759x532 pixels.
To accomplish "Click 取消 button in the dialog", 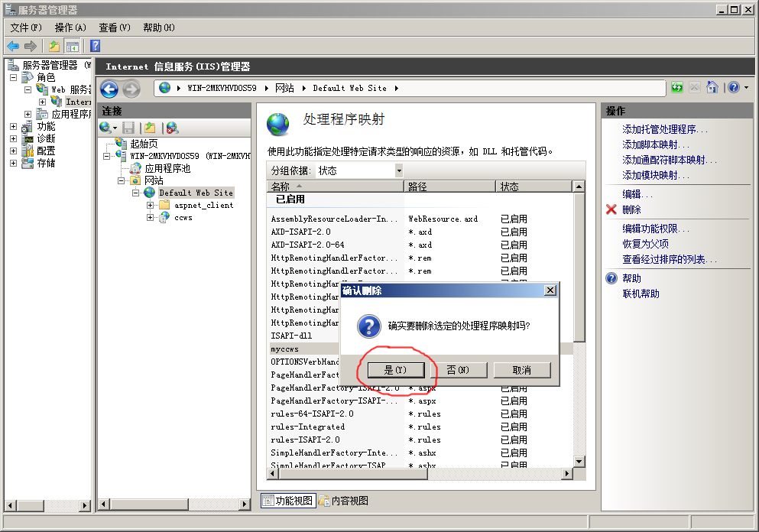I will (522, 370).
